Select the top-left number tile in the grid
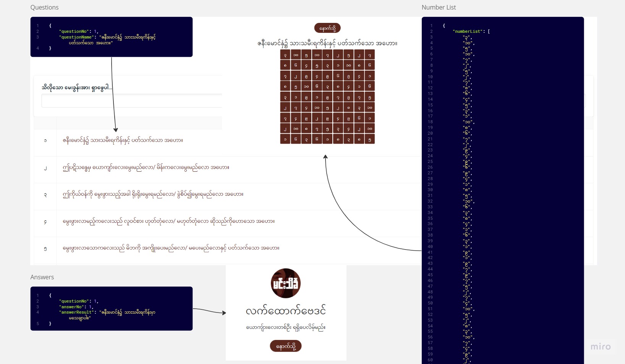The width and height of the screenshot is (625, 364). click(285, 55)
